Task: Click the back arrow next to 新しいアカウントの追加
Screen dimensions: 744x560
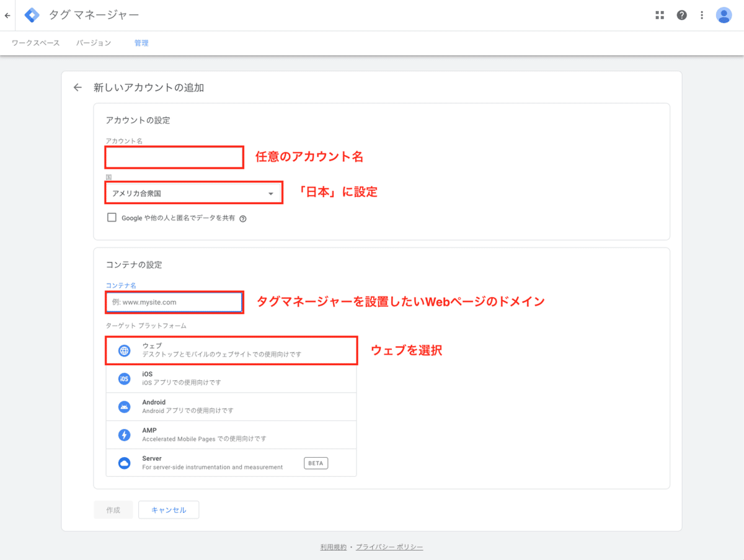Action: click(77, 87)
